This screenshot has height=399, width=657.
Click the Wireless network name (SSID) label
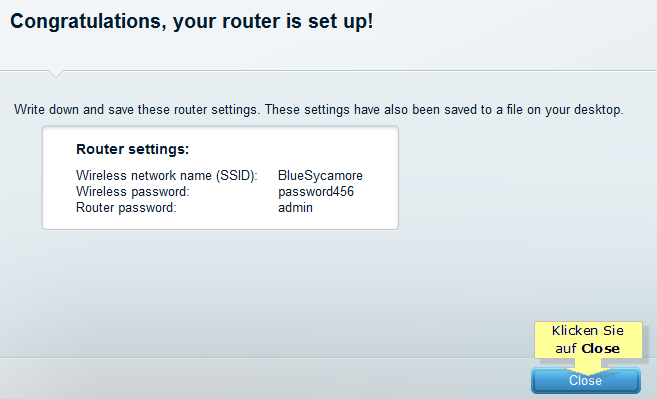point(166,175)
